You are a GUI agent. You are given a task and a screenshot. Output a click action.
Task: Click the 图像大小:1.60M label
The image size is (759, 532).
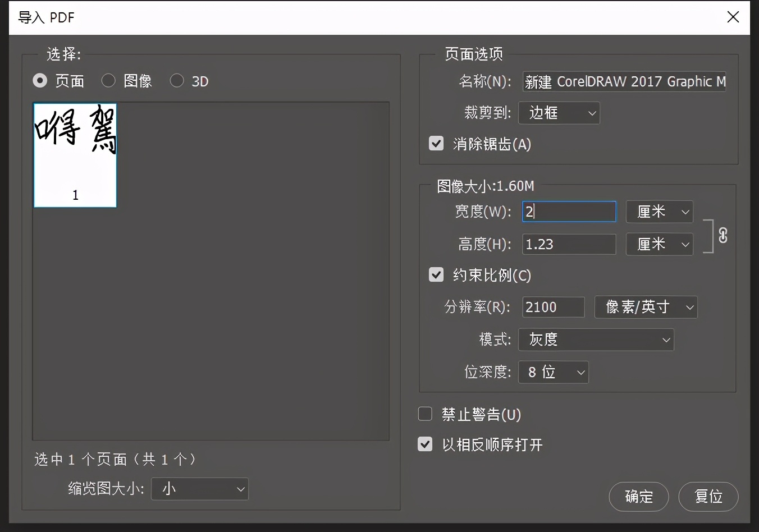[486, 186]
